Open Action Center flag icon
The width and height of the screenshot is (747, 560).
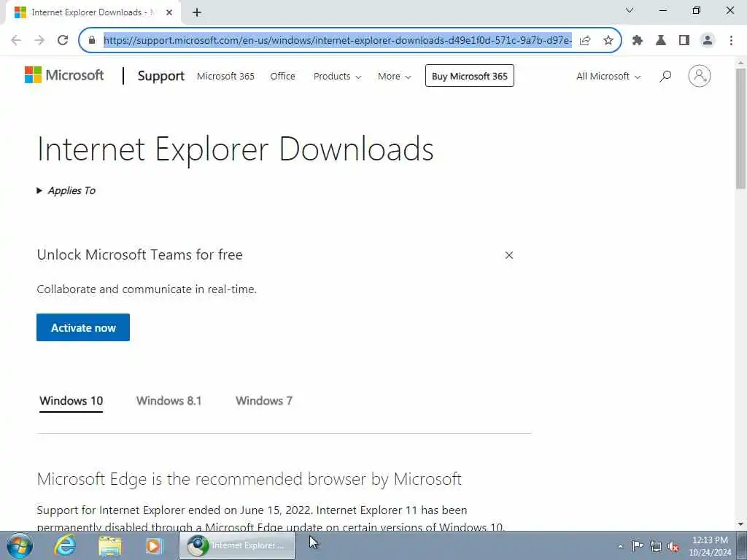click(x=638, y=545)
